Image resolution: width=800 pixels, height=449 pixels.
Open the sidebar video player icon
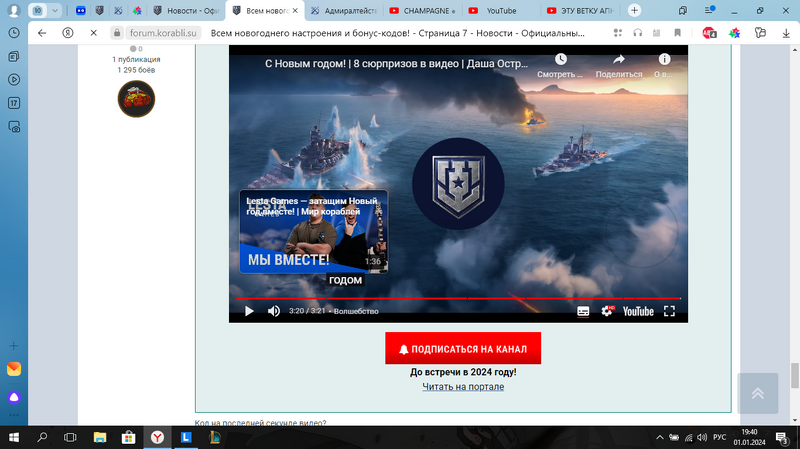[x=14, y=80]
